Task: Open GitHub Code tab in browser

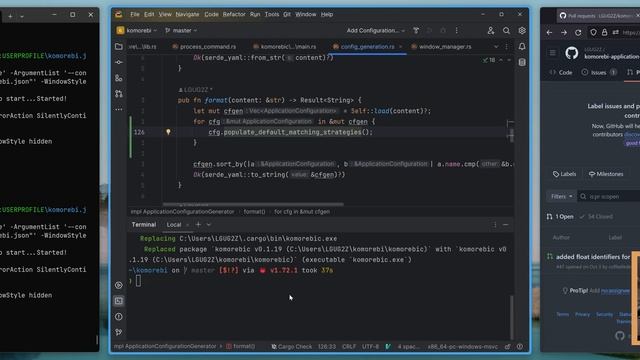Action: [561, 72]
